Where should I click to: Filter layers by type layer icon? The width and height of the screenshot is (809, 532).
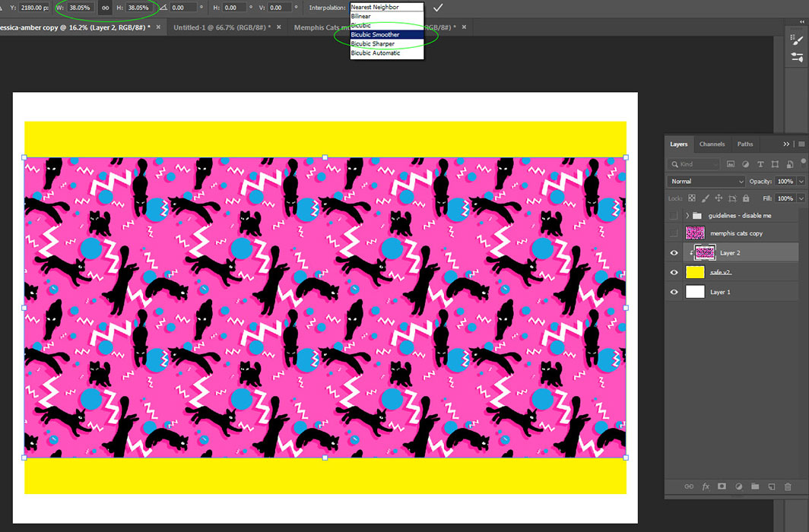point(760,164)
